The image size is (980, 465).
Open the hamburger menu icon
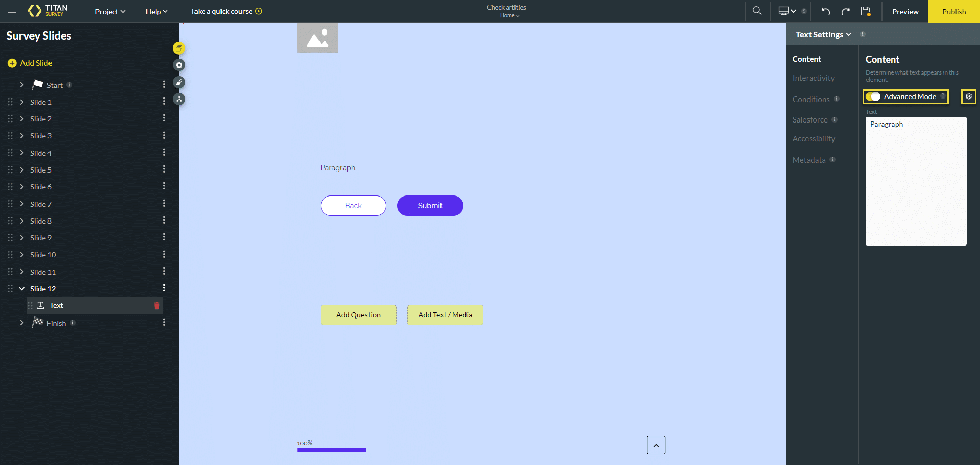pos(12,11)
